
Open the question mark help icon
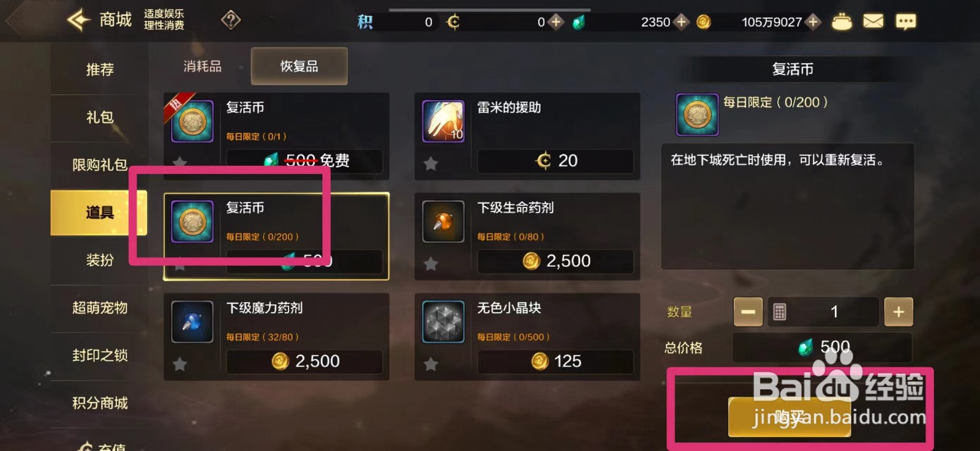[x=231, y=20]
